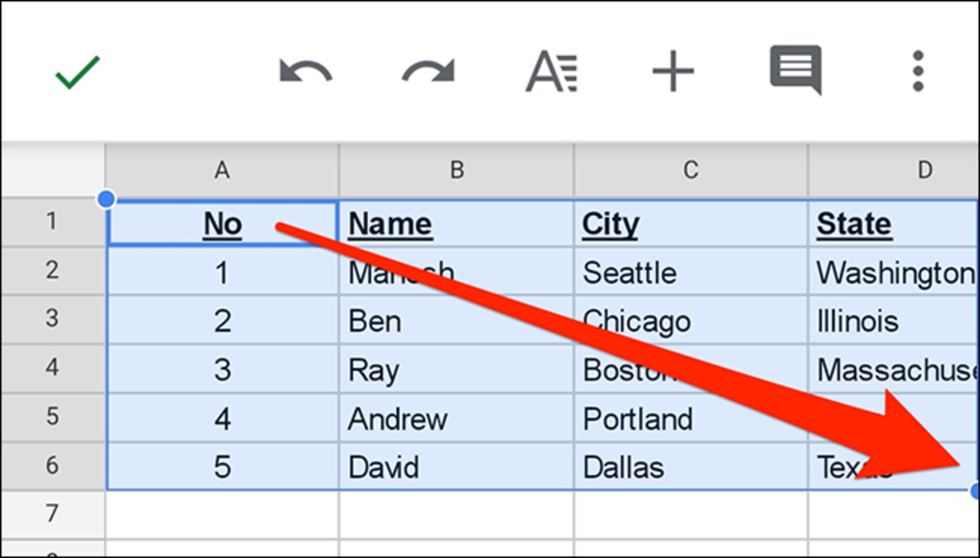Select the top-left blue selection handle
The image size is (980, 558).
pyautogui.click(x=106, y=199)
